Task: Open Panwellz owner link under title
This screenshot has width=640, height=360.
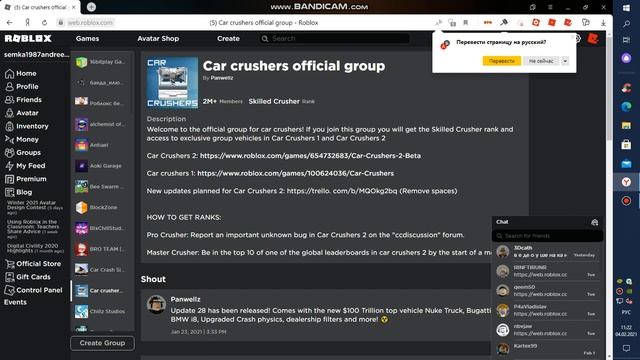Action: tap(222, 78)
